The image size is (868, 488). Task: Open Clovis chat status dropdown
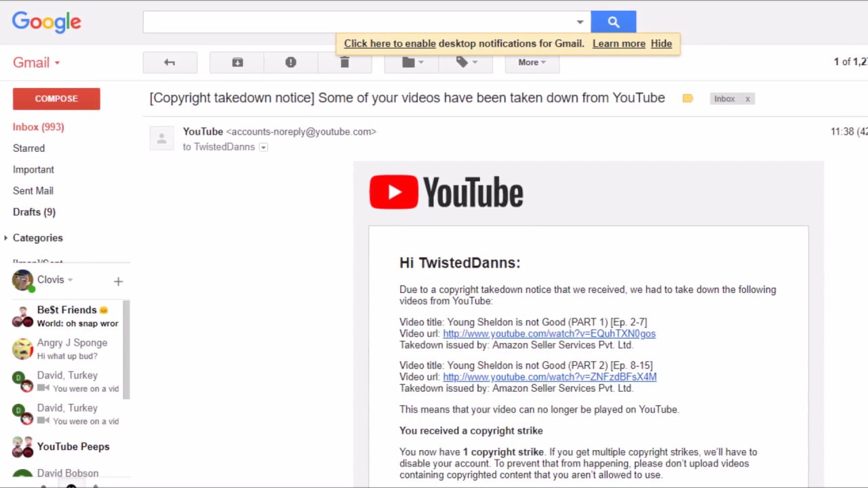[70, 280]
